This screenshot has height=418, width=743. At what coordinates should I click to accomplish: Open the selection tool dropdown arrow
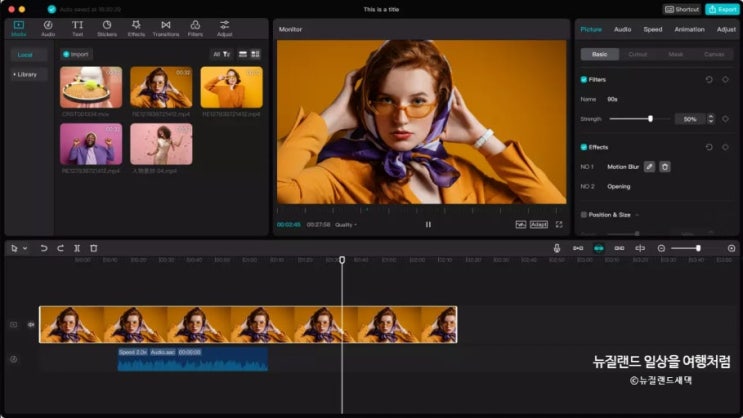(25, 248)
